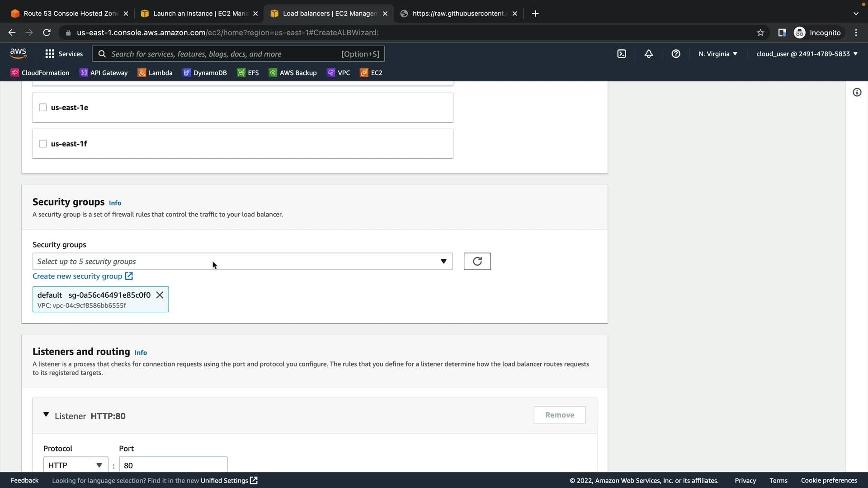868x488 pixels.
Task: Open the info panel icon at right
Action: 857,92
